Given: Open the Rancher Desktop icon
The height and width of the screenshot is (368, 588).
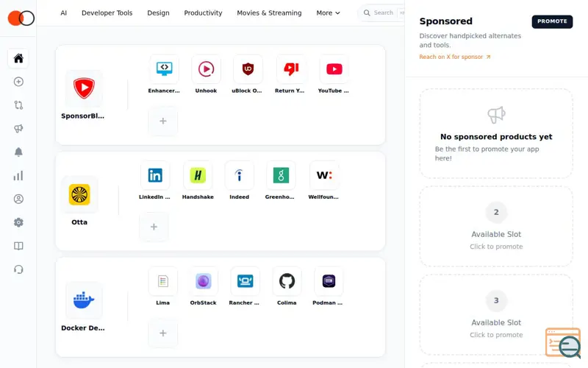Looking at the screenshot, I should pyautogui.click(x=245, y=281).
